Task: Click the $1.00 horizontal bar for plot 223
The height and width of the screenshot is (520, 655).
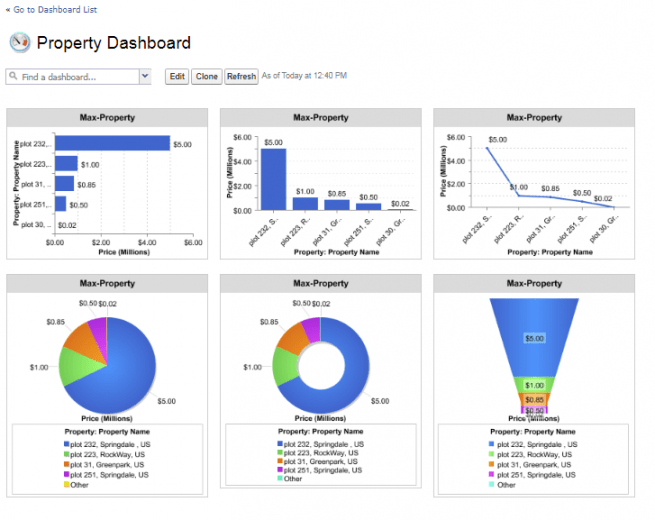Action: click(66, 163)
